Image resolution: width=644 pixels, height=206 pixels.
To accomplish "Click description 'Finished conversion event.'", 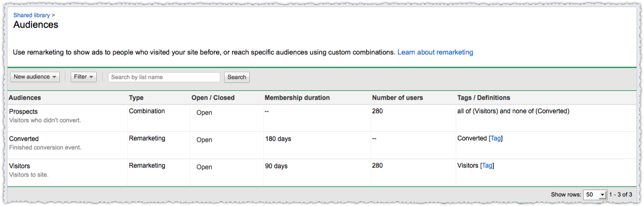I will [45, 147].
